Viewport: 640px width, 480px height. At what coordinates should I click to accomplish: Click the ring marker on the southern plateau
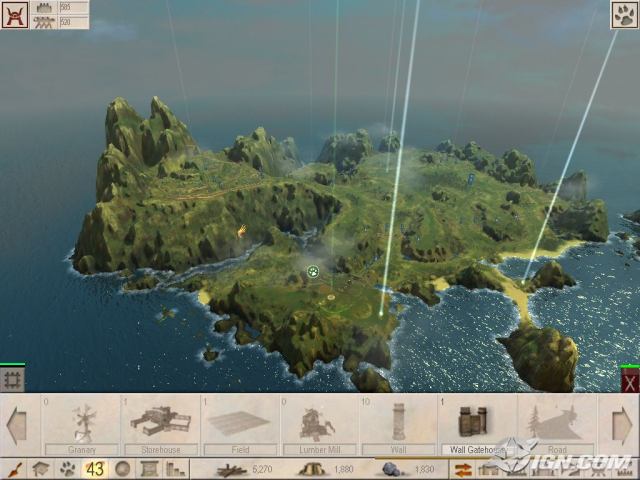point(330,297)
